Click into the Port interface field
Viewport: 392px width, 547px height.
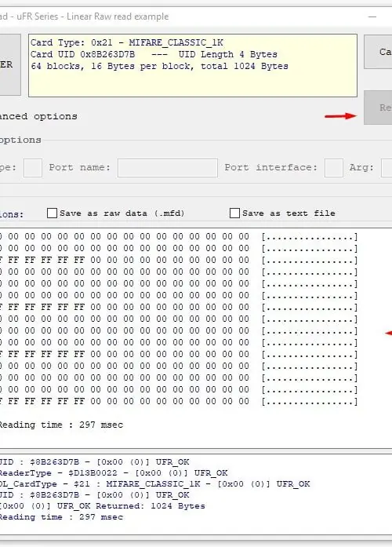click(x=334, y=168)
